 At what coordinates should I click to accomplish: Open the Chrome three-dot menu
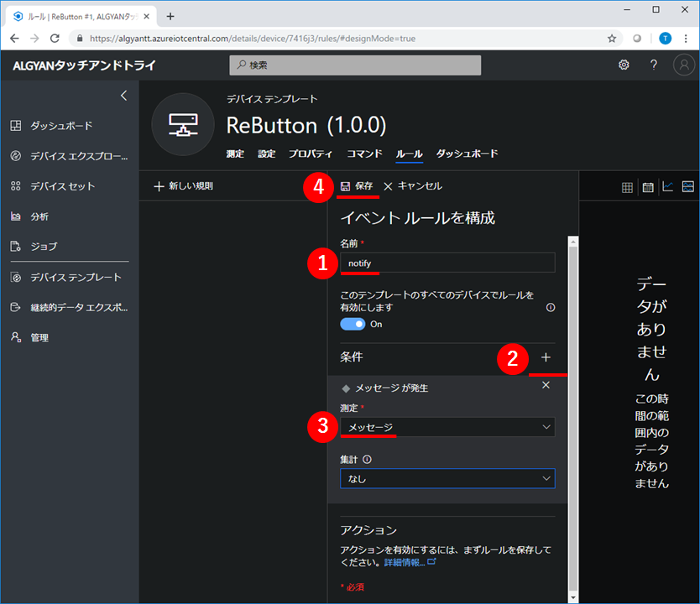point(686,39)
